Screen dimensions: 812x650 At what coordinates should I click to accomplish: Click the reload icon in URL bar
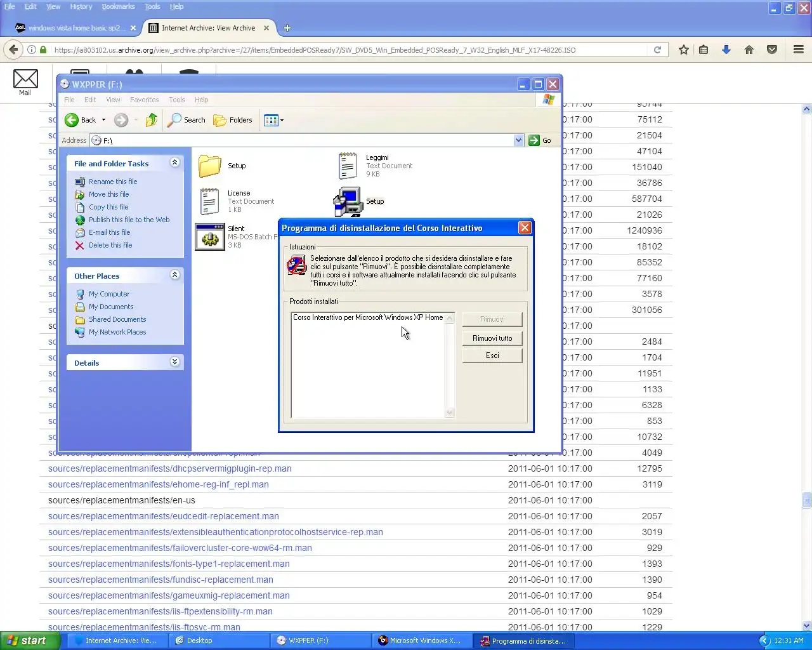click(657, 50)
